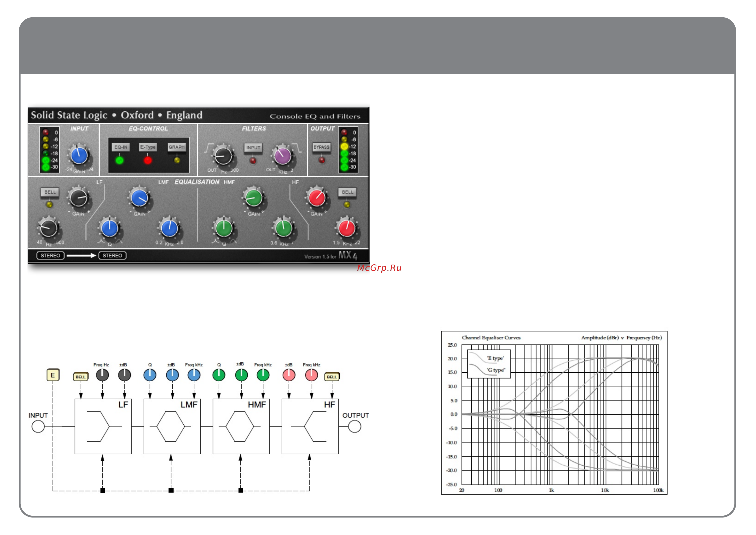This screenshot has height=535, width=756.
Task: Open the EQ GRAPH button
Action: point(177,147)
